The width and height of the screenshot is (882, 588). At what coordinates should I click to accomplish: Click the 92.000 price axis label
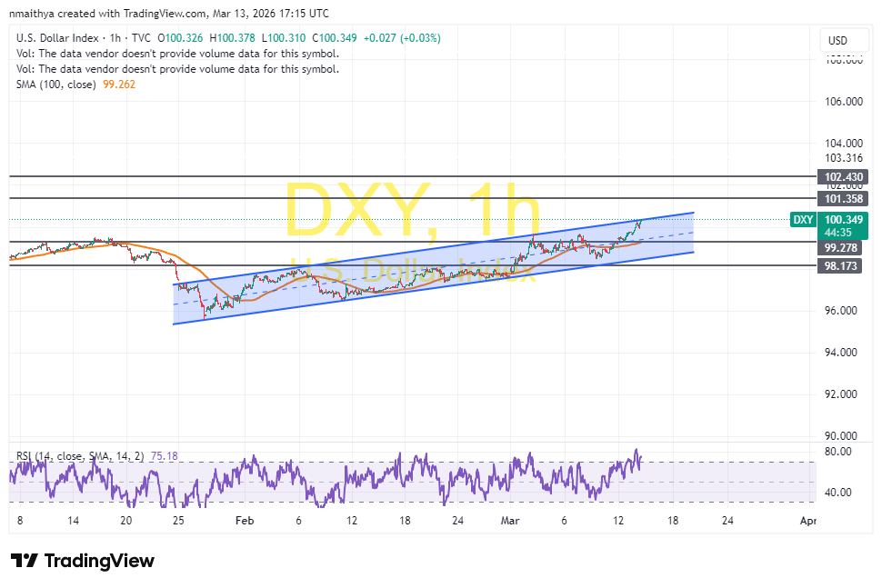coord(840,394)
